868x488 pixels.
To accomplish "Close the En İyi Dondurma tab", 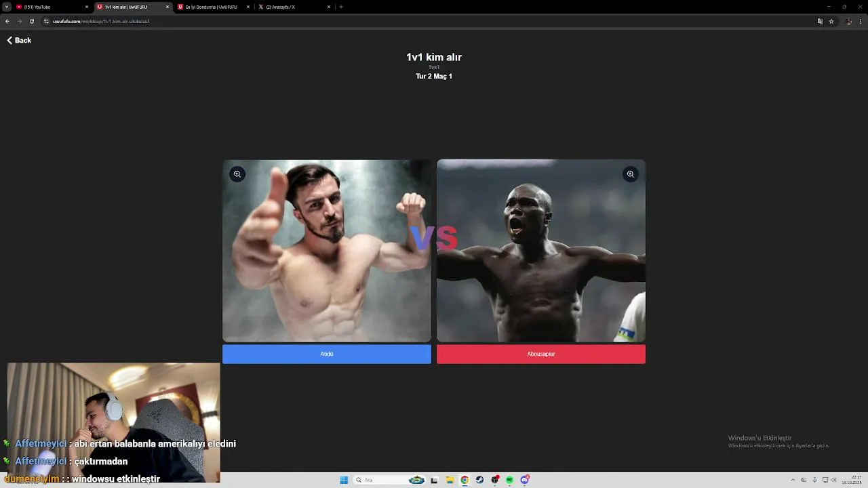I will 248,7.
